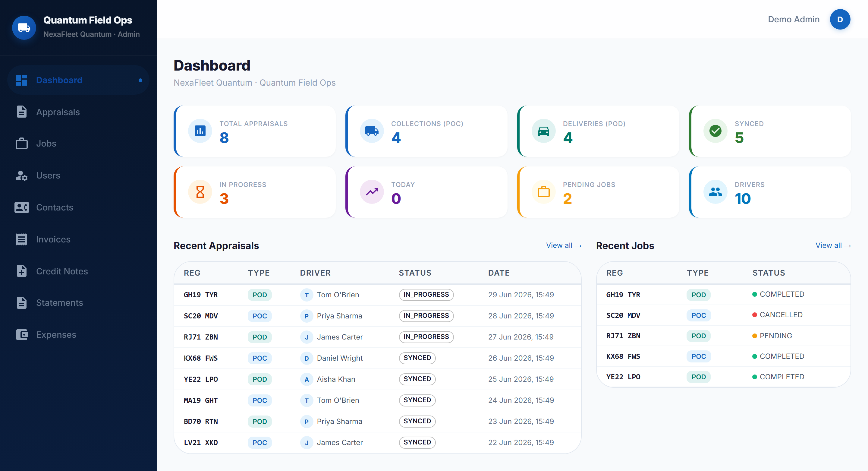Click IN_PROGRESS badge in RJ71 ZBN appraisal row
Image resolution: width=868 pixels, height=471 pixels.
coord(426,337)
